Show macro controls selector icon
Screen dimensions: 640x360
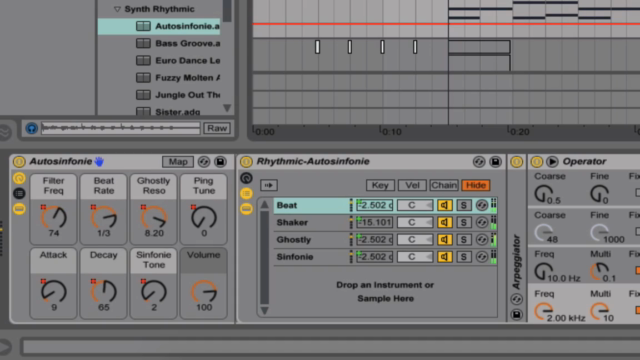[x=19, y=178]
